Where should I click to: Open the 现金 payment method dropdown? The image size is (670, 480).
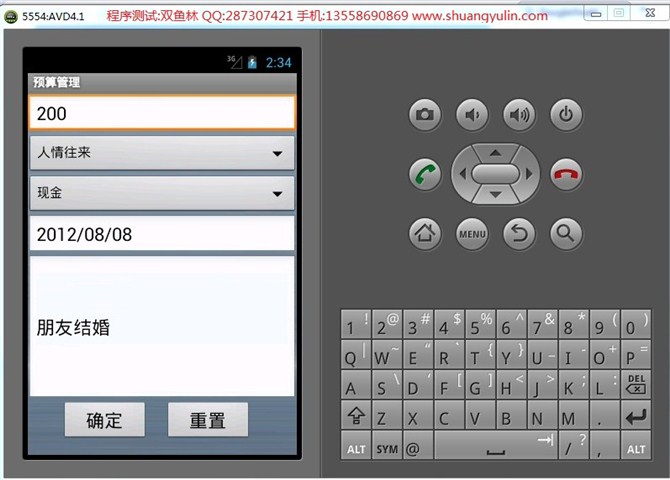[162, 193]
